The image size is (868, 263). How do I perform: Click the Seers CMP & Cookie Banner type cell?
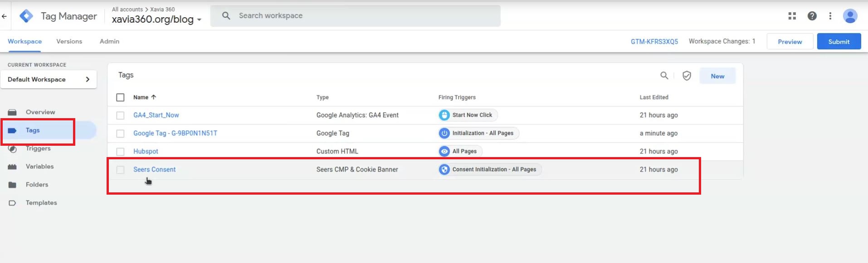(x=357, y=169)
